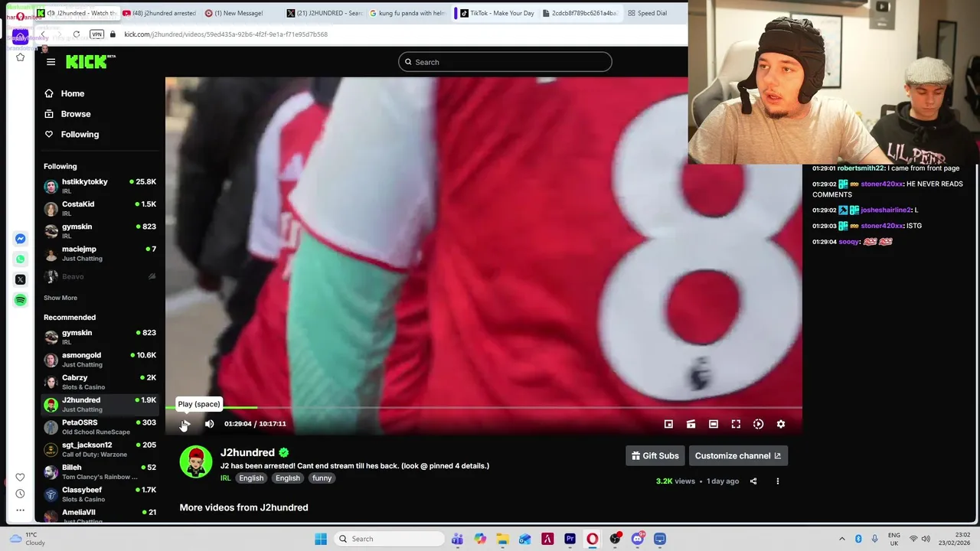Focus the Kick search field
Image resolution: width=980 pixels, height=551 pixels.
pyautogui.click(x=505, y=62)
